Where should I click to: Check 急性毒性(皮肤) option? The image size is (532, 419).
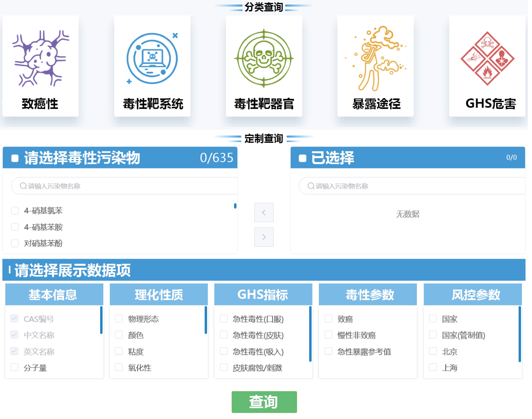(224, 335)
